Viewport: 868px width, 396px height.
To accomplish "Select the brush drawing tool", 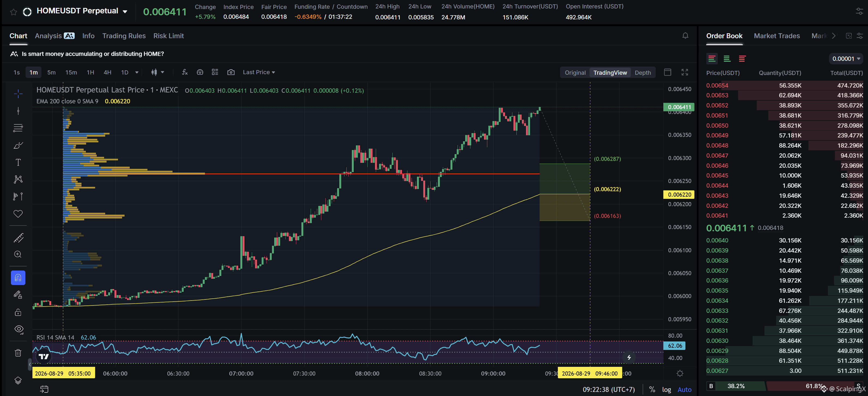I will pyautogui.click(x=18, y=145).
